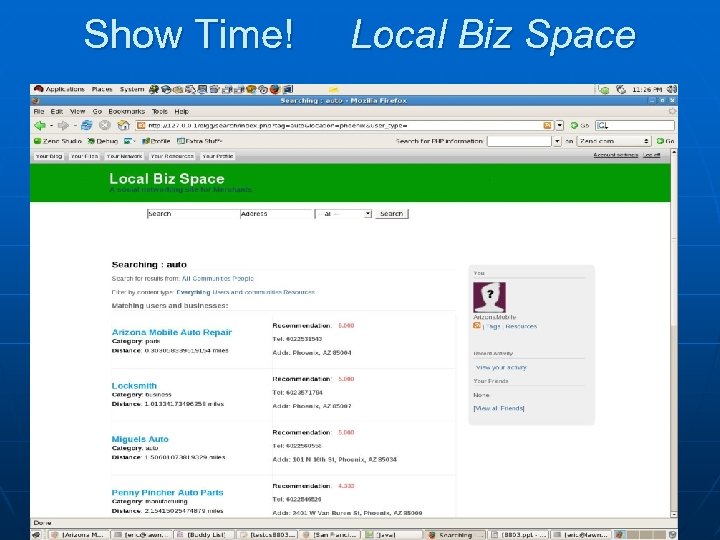Open the Your Blog tab
Viewport: 720px width, 540px height.
pos(49,156)
